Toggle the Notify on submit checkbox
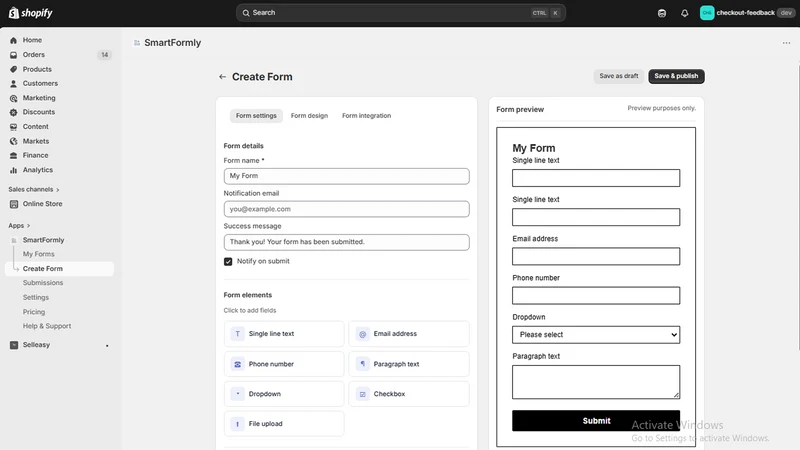 (x=228, y=261)
